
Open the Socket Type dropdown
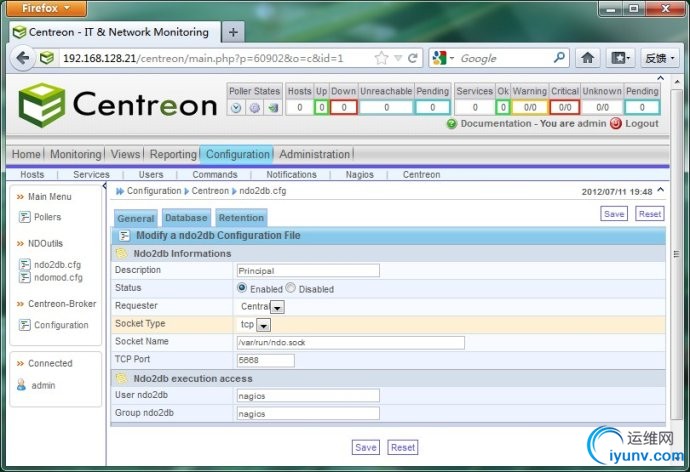(263, 325)
